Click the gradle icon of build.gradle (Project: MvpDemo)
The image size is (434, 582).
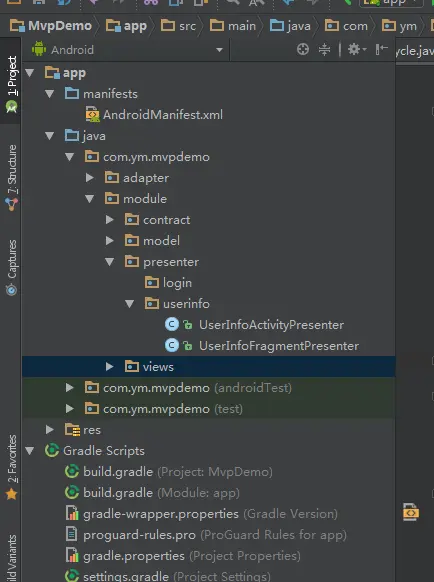pyautogui.click(x=72, y=471)
